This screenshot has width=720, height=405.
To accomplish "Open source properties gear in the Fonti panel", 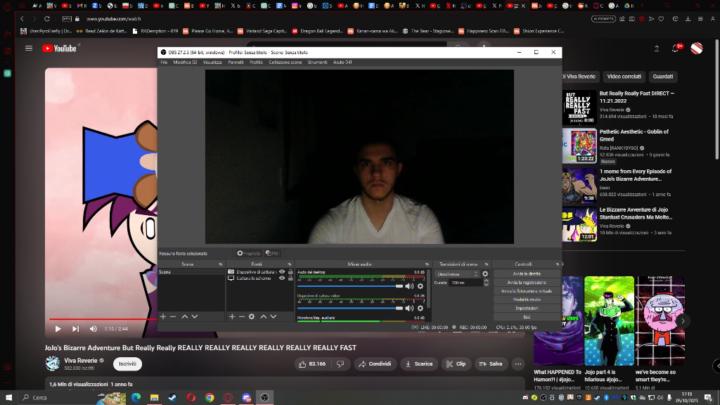I will [x=252, y=316].
